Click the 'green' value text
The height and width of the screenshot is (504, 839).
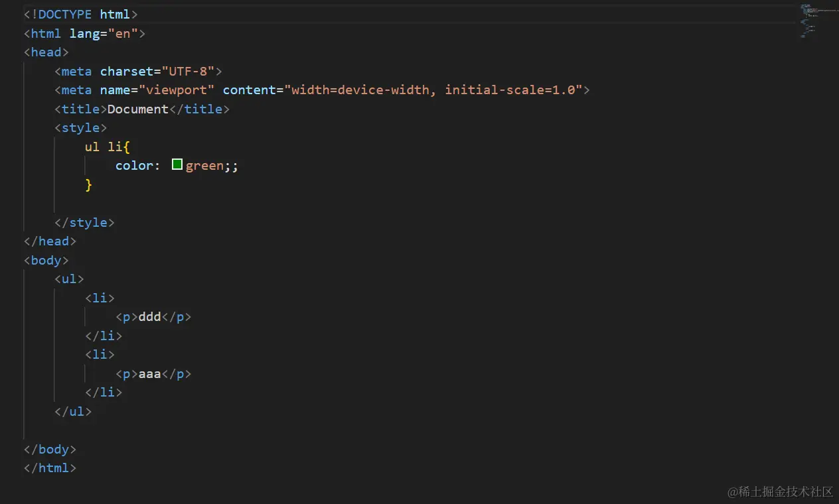204,165
